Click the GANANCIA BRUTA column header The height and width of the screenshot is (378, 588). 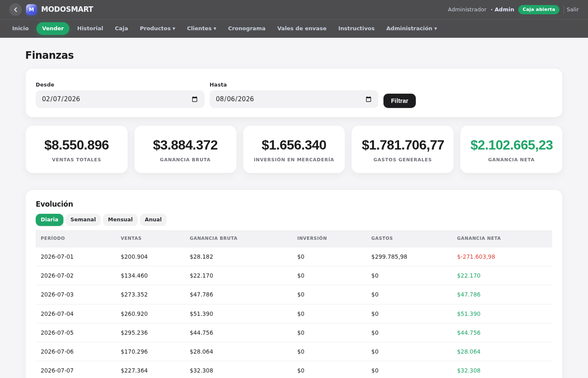pos(213,238)
